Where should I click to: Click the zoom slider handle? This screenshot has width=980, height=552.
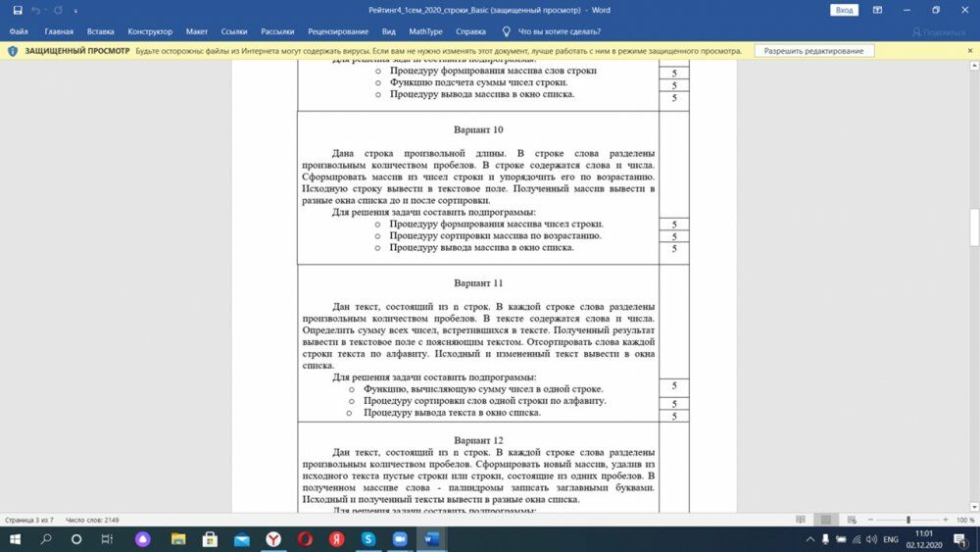pyautogui.click(x=908, y=520)
